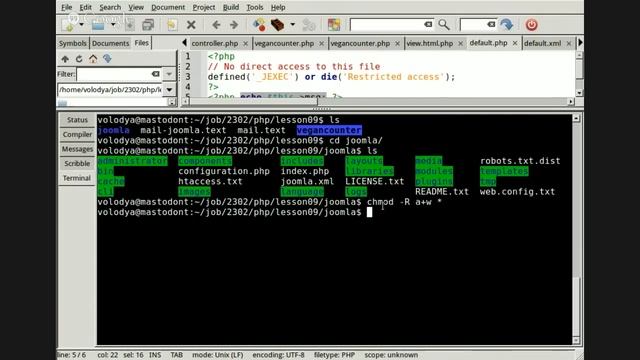Expand the file browser path dropdown
The width and height of the screenshot is (640, 360).
pos(169,89)
